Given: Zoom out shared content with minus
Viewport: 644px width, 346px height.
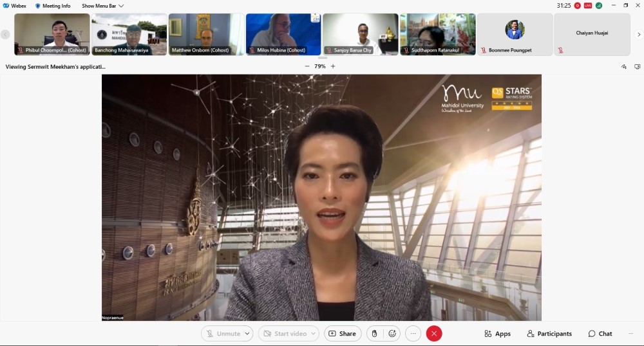Looking at the screenshot, I should pyautogui.click(x=307, y=66).
